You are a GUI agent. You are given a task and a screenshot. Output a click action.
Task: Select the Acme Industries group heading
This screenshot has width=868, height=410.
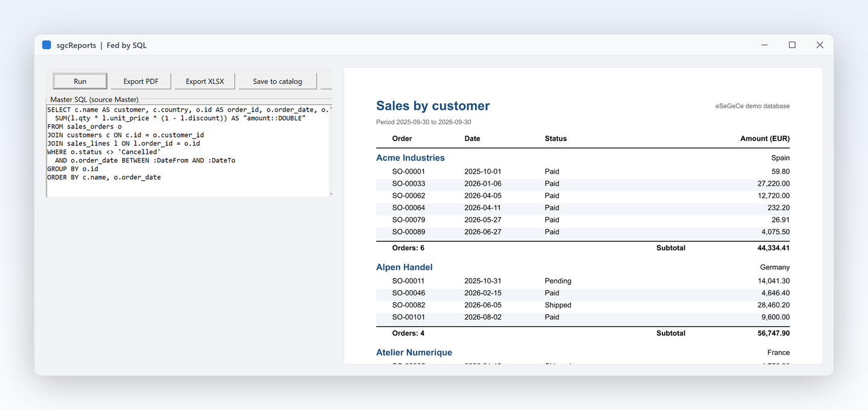410,158
